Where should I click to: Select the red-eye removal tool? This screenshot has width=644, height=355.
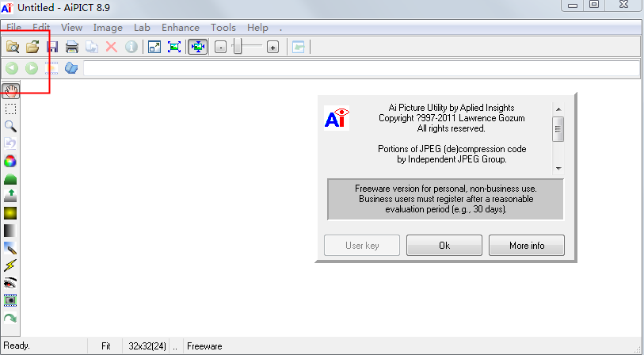[x=10, y=283]
